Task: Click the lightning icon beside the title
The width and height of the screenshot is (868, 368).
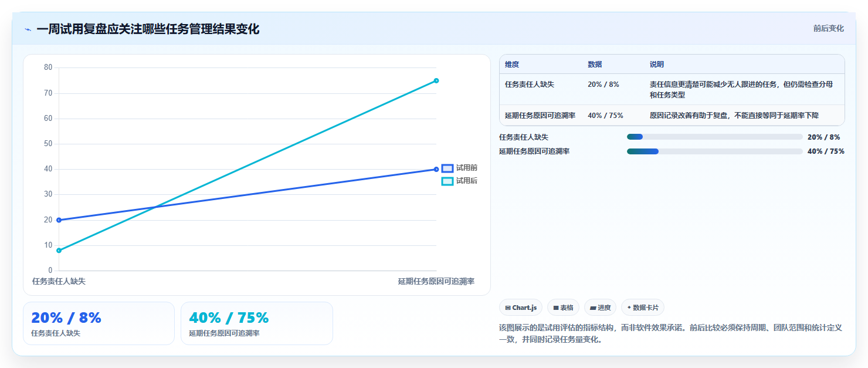Action: [x=28, y=29]
